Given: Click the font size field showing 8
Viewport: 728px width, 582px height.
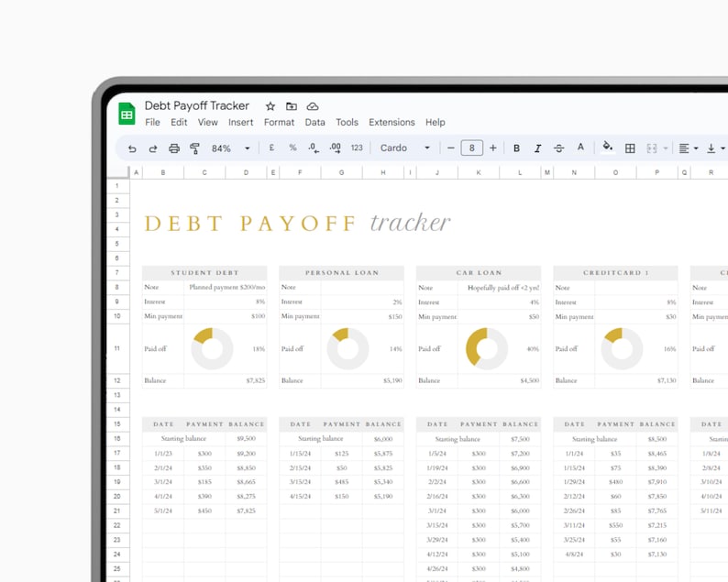Looking at the screenshot, I should [x=471, y=148].
